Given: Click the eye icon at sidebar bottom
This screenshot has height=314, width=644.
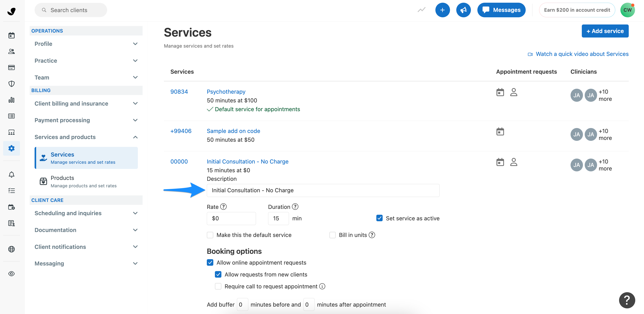Looking at the screenshot, I should tap(11, 274).
